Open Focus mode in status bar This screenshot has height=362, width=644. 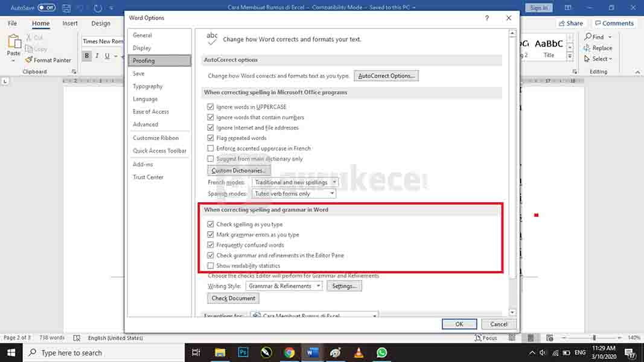486,338
